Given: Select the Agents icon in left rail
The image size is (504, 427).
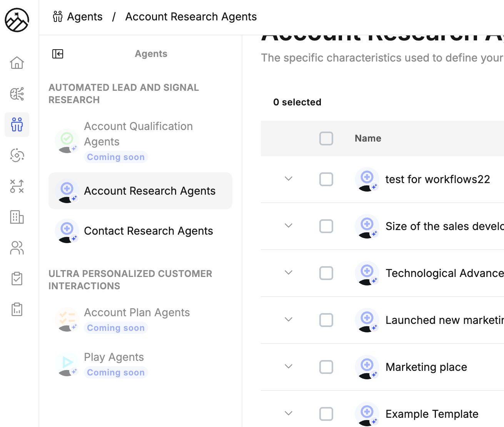Looking at the screenshot, I should click(17, 125).
